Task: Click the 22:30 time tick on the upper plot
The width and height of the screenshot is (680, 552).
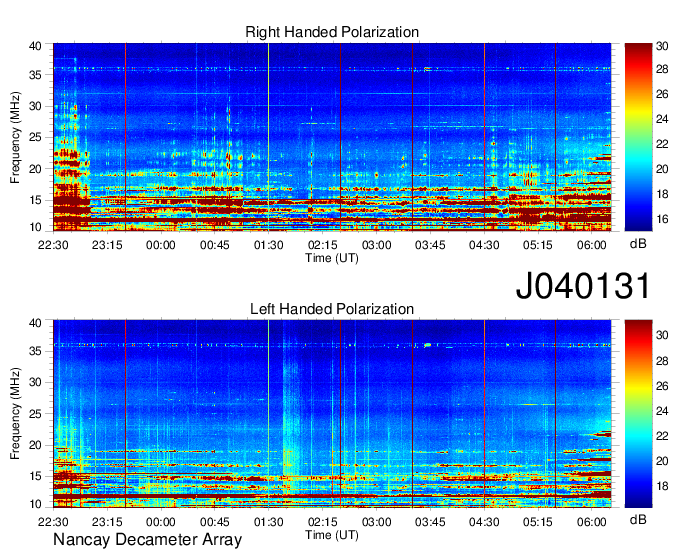Action: click(x=53, y=245)
